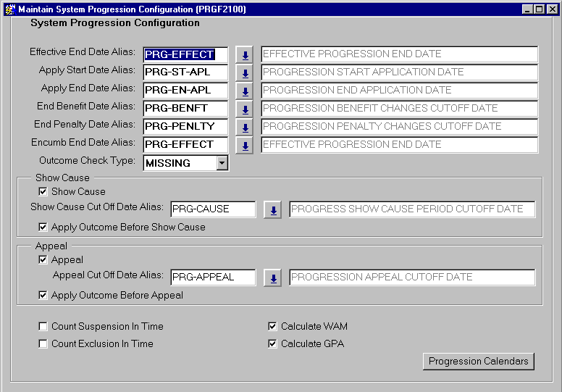Click the PRG-ST-APL alias input field

point(185,72)
